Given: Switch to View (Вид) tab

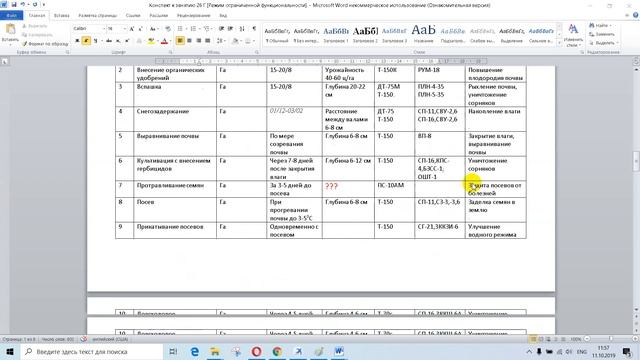Looking at the screenshot, I should [223, 16].
